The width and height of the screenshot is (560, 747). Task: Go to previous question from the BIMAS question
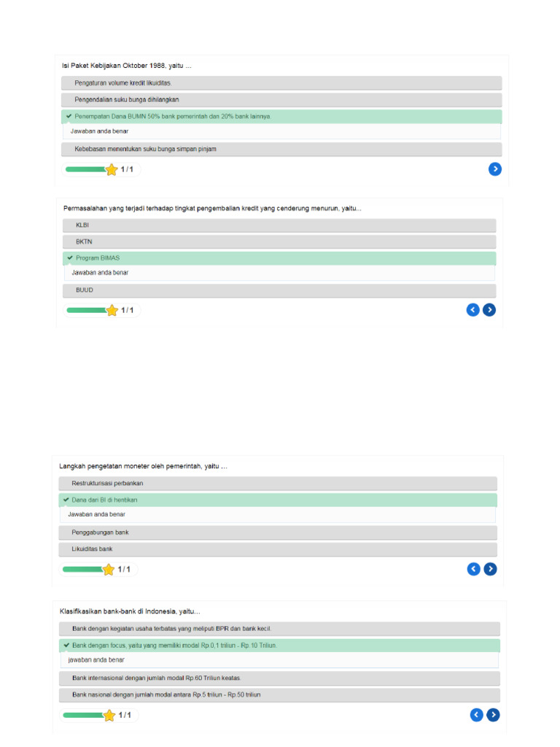472,310
